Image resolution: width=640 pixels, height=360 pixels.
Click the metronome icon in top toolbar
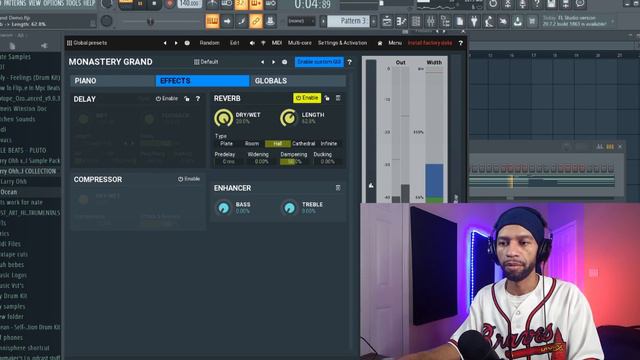tap(212, 4)
